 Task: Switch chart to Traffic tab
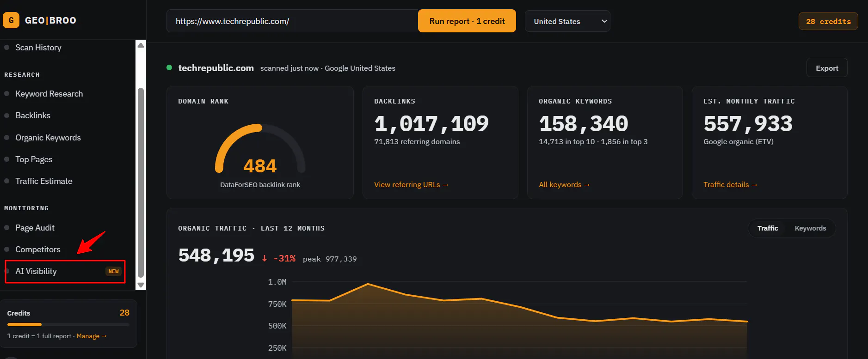(x=768, y=228)
